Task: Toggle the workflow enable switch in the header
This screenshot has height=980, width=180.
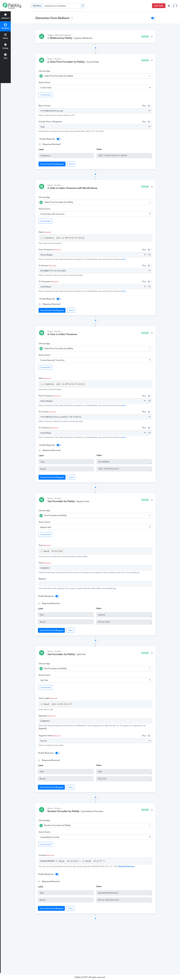Action: click(x=153, y=18)
